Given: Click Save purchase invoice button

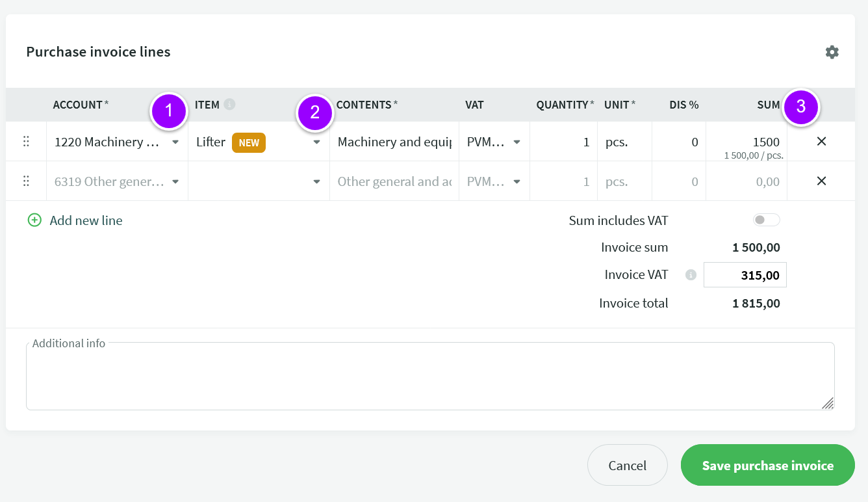Looking at the screenshot, I should point(767,465).
